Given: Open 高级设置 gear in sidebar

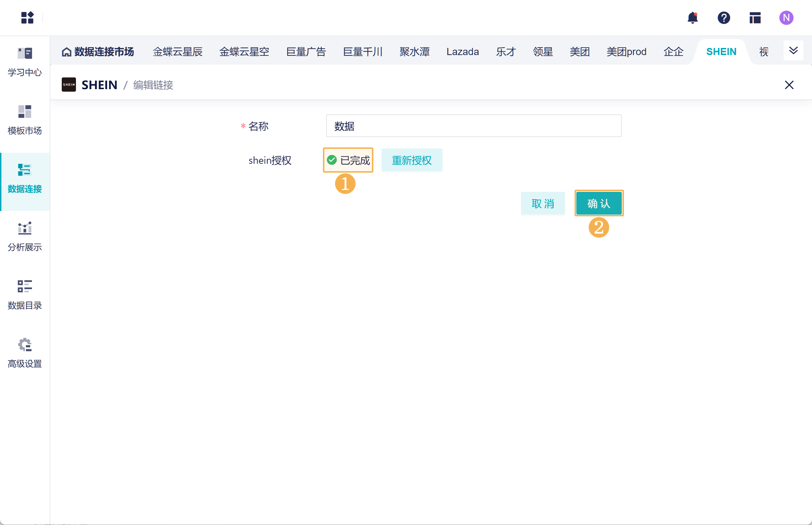Looking at the screenshot, I should click(25, 353).
